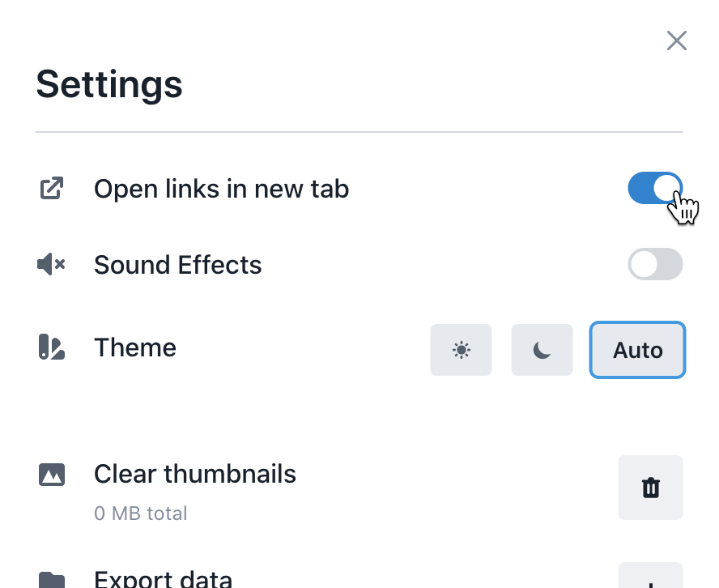Enable the Sound Effects toggle
This screenshot has width=719, height=588.
[x=655, y=264]
